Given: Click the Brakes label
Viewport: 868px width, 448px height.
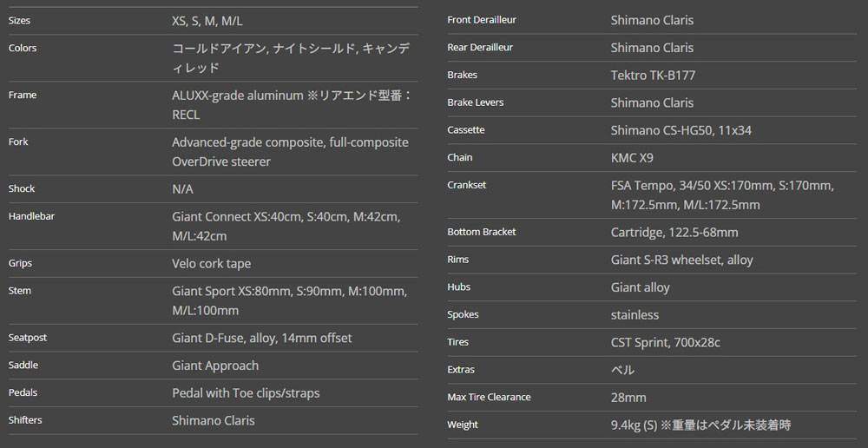Looking at the screenshot, I should tap(463, 75).
